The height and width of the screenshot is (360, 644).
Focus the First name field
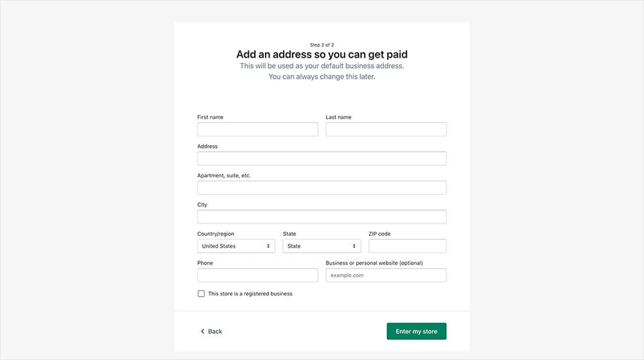[x=258, y=130]
